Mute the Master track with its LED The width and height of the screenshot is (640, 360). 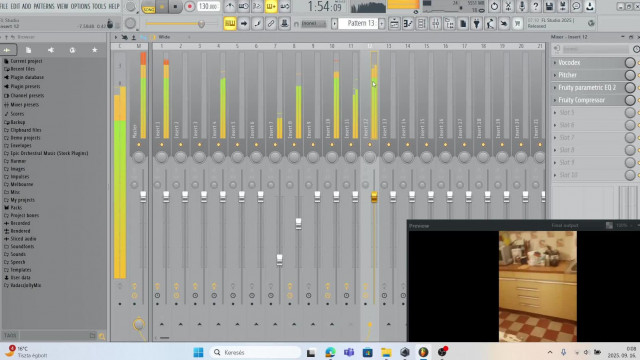pos(139,145)
